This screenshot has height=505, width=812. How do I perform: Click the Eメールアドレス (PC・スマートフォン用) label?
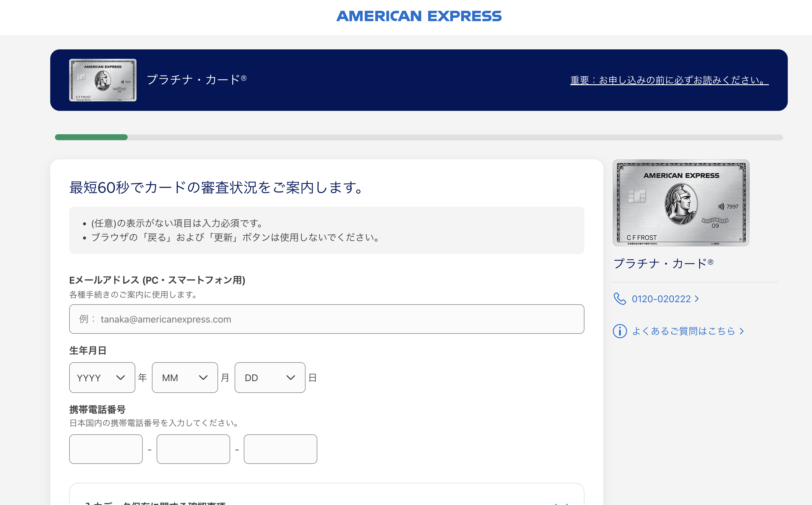pyautogui.click(x=157, y=280)
